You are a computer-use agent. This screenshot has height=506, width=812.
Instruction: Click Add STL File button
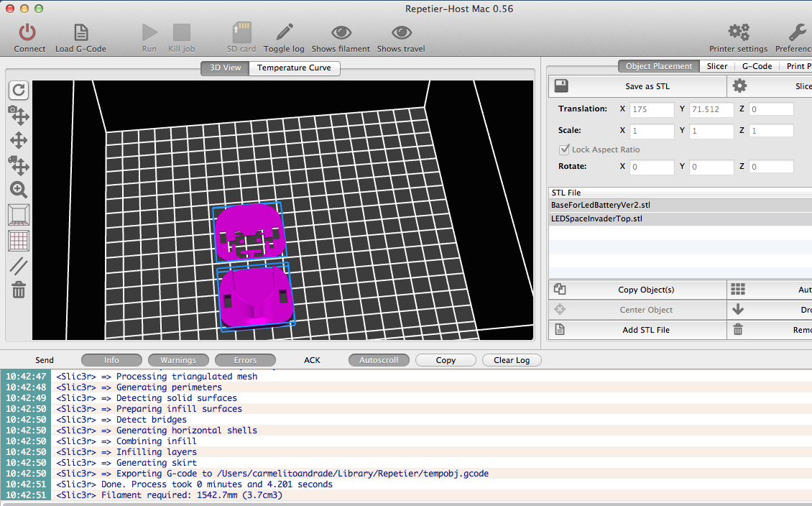pyautogui.click(x=638, y=330)
